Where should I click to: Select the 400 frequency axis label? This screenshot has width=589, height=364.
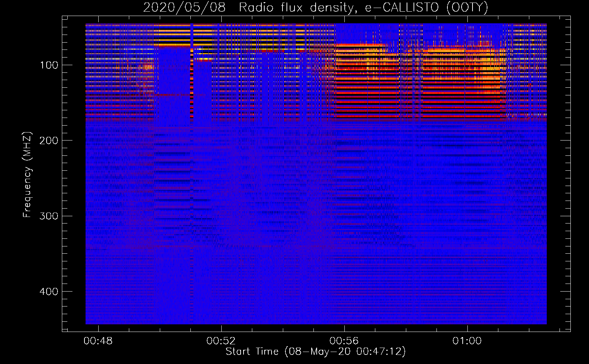click(49, 292)
